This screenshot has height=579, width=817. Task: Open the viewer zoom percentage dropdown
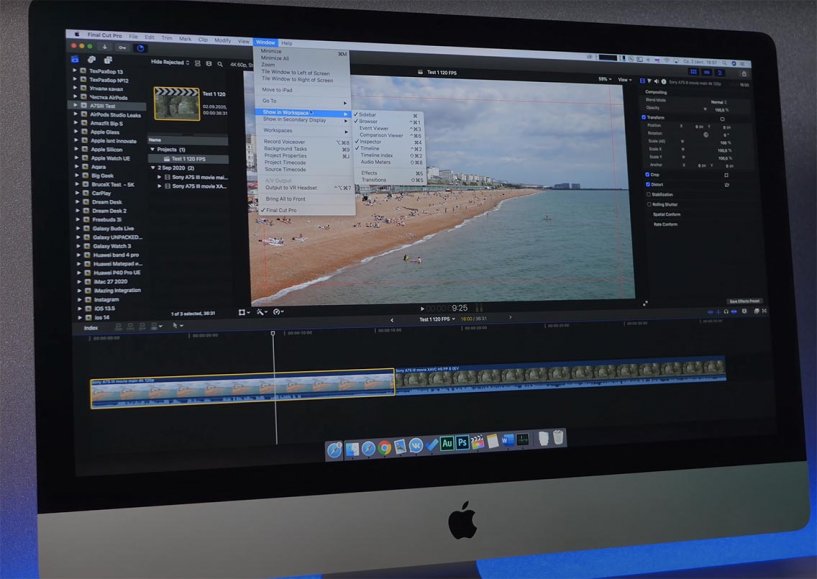(x=605, y=79)
